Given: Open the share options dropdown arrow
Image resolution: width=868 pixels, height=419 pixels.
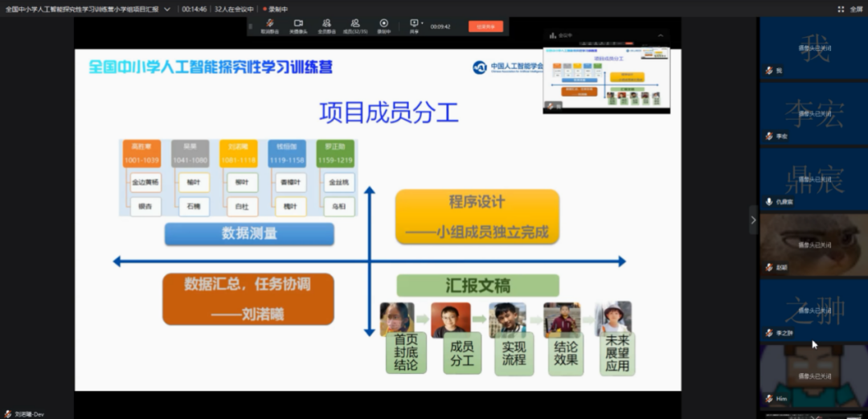Looking at the screenshot, I should [x=424, y=23].
